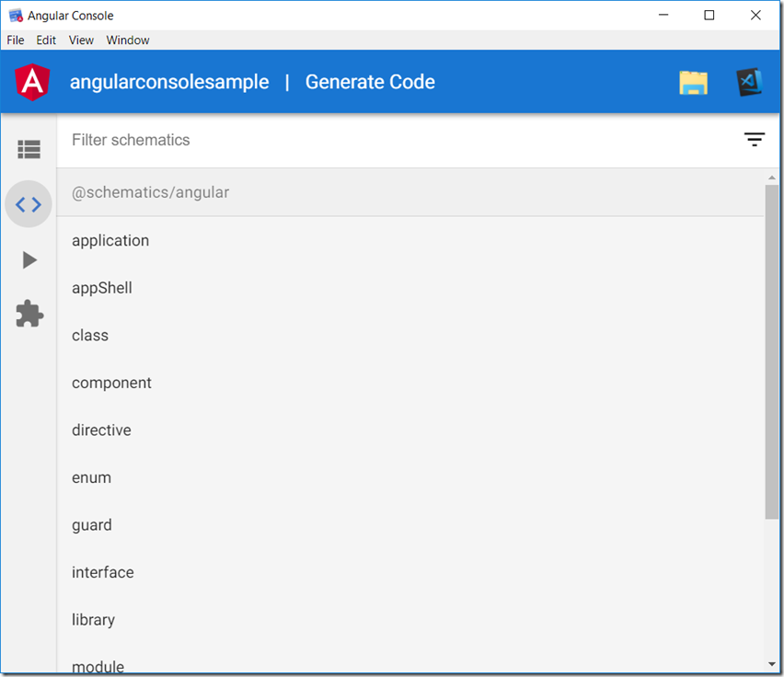The width and height of the screenshot is (784, 677).
Task: Maximize the Angular Console window
Action: pyautogui.click(x=709, y=15)
